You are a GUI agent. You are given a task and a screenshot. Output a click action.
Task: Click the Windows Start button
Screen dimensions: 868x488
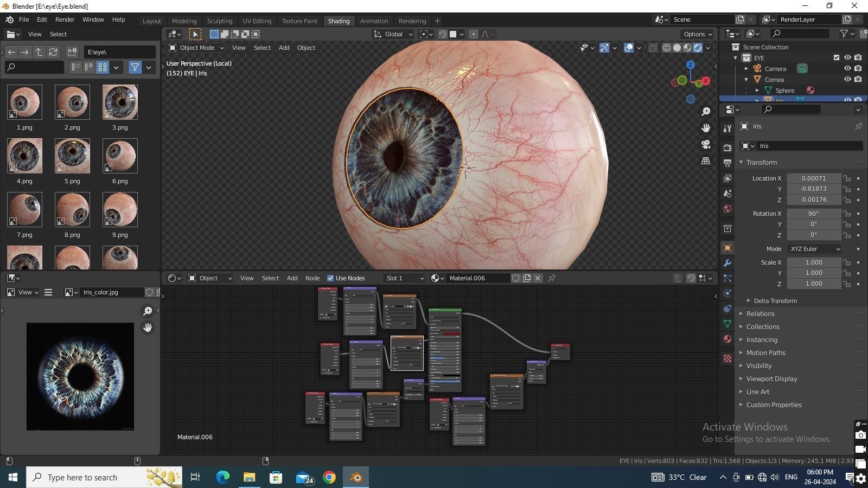pyautogui.click(x=13, y=478)
